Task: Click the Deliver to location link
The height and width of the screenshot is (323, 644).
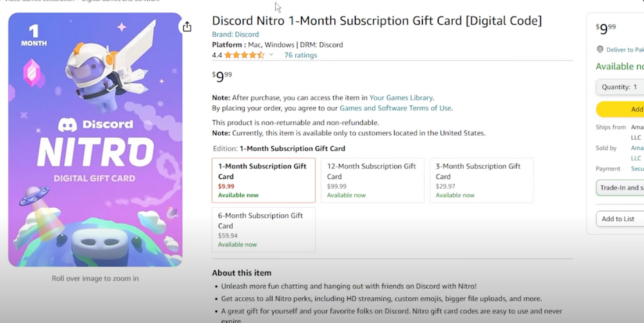Action: click(x=625, y=50)
